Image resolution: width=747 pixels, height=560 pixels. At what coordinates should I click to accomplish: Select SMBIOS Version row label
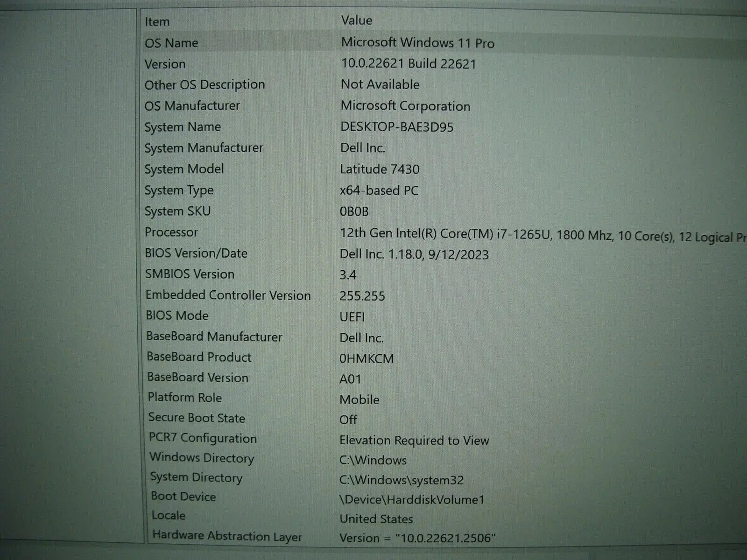coord(190,274)
